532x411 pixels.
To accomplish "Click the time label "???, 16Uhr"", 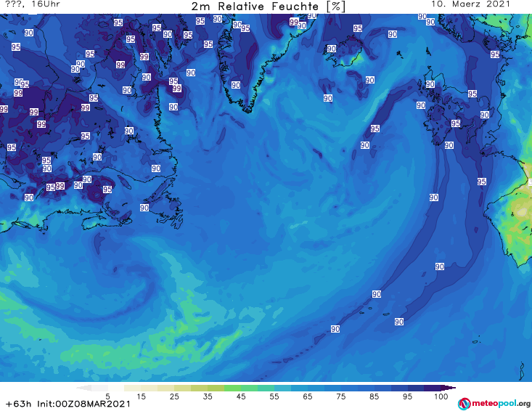I will pos(33,4).
